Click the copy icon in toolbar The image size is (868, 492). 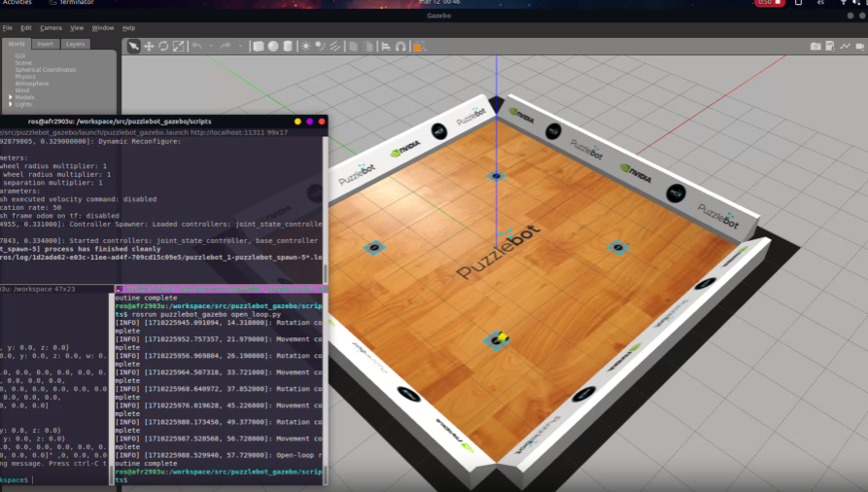pyautogui.click(x=353, y=46)
